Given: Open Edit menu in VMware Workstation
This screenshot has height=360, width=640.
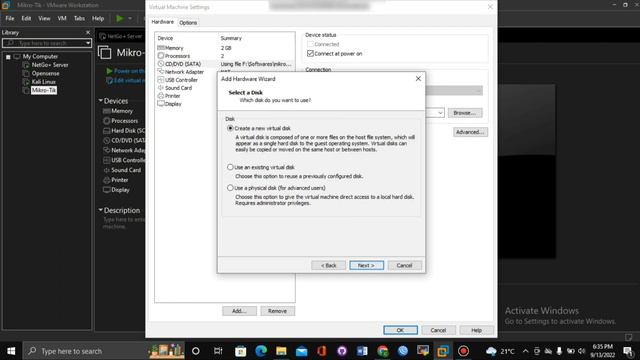Looking at the screenshot, I should (x=26, y=18).
